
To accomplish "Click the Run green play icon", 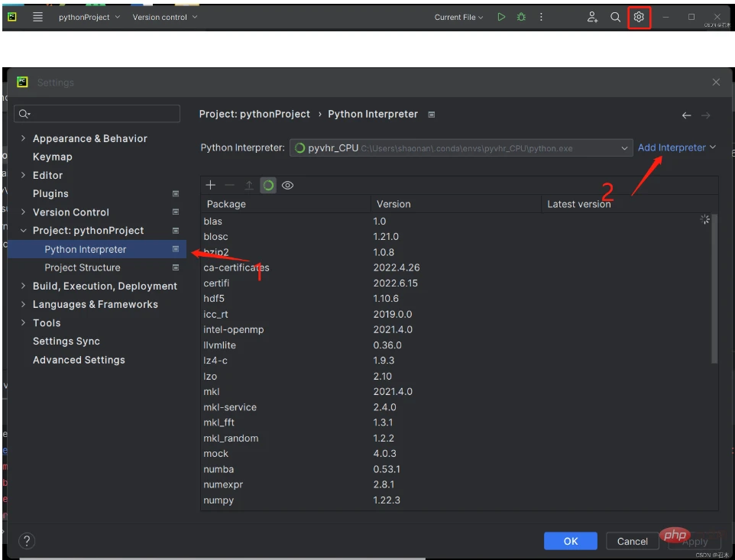I will tap(501, 17).
